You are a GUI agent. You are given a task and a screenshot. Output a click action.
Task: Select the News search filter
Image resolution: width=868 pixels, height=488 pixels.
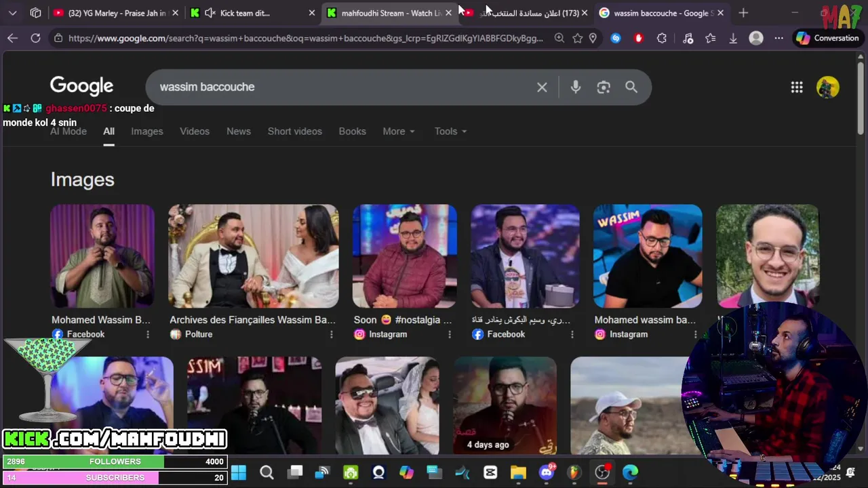point(239,131)
